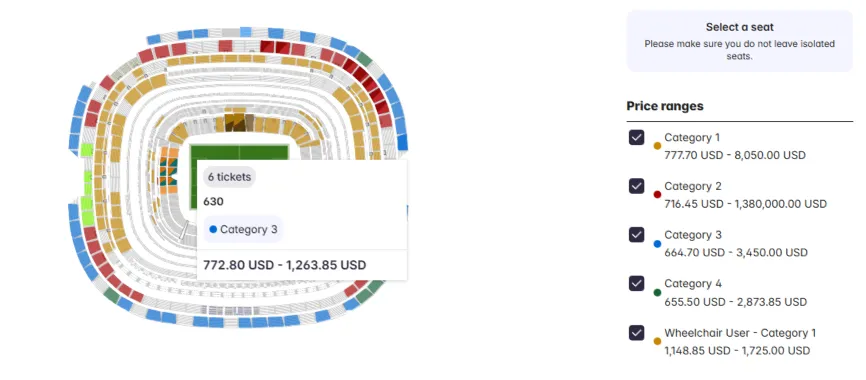Click the gold Category 1 color dot
Viewport: 866px width, 380px height.
click(657, 146)
